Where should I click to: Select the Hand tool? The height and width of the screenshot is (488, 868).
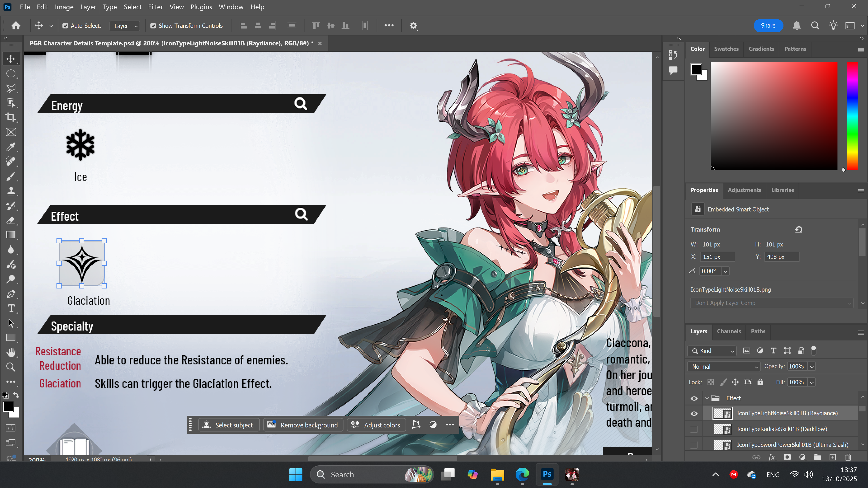(x=11, y=352)
